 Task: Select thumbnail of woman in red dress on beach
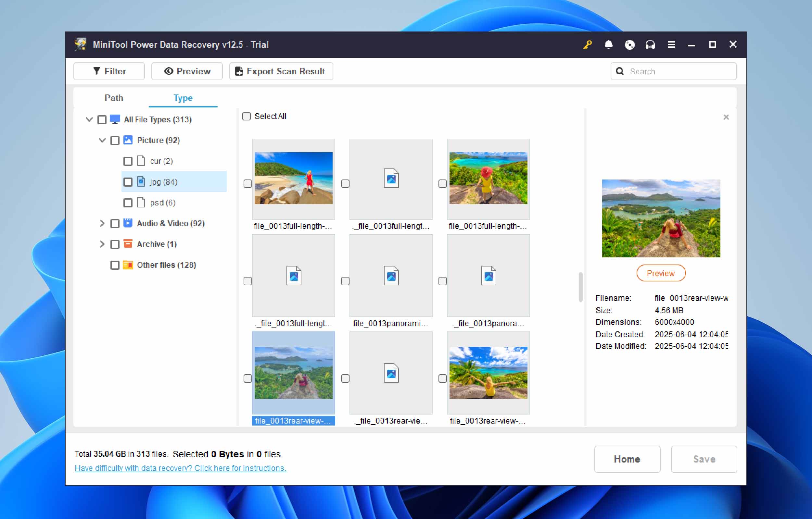click(x=293, y=178)
